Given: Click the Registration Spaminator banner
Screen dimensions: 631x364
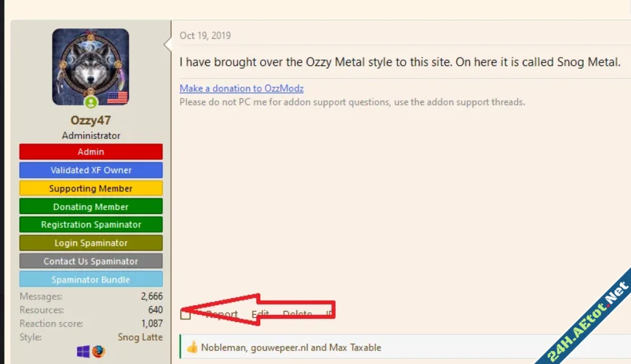Looking at the screenshot, I should (91, 224).
